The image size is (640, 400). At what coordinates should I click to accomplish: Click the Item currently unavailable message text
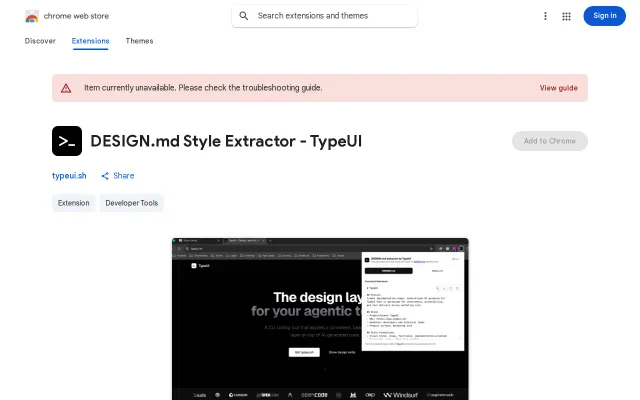[x=203, y=88]
